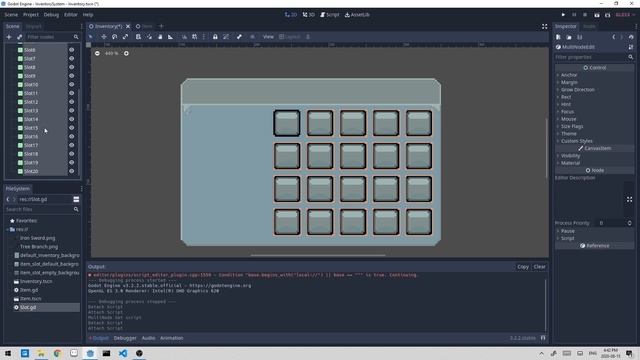This screenshot has height=360, width=640.
Task: Activate the Rotate Mode tool
Action: 115,37
